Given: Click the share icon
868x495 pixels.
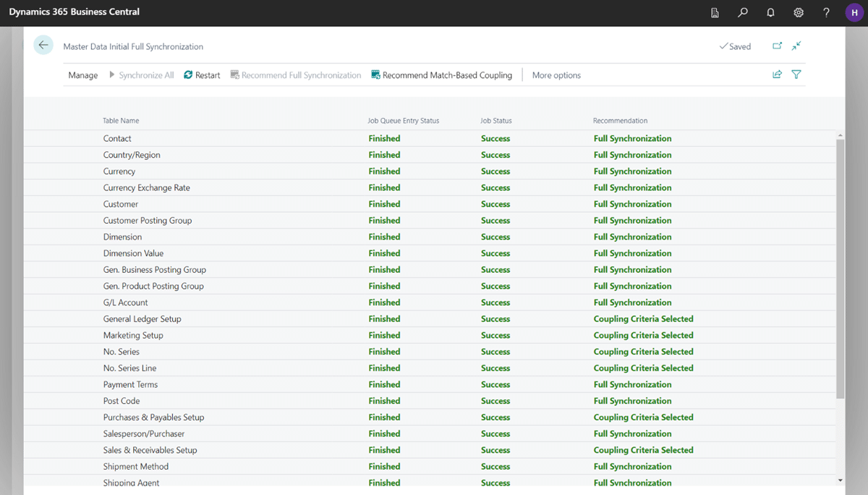Looking at the screenshot, I should click(x=777, y=75).
